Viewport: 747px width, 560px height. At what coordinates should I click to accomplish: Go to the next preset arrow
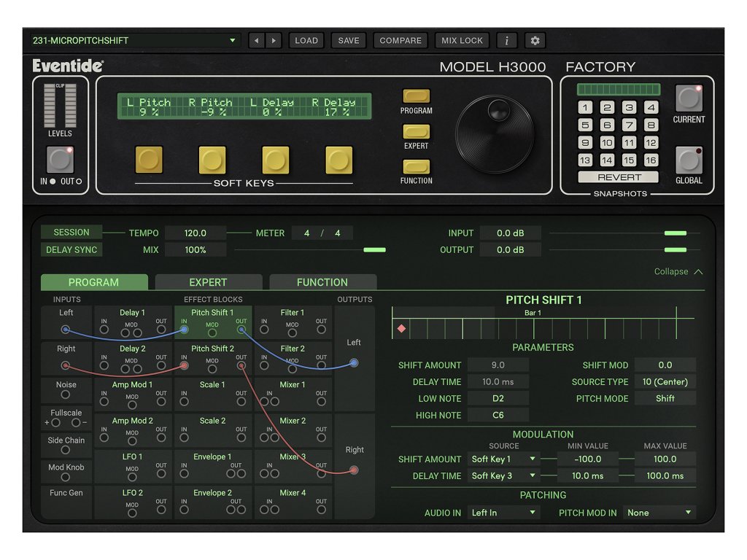click(274, 41)
